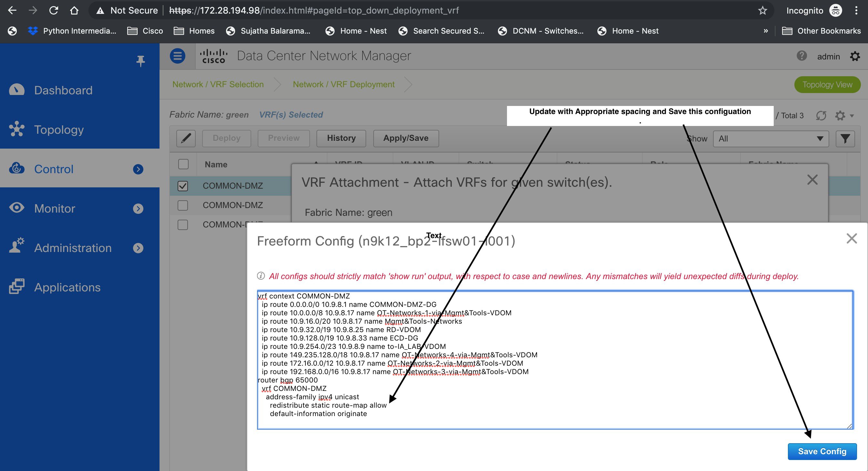This screenshot has width=868, height=471.
Task: Expand Administration submenu arrow
Action: [138, 248]
